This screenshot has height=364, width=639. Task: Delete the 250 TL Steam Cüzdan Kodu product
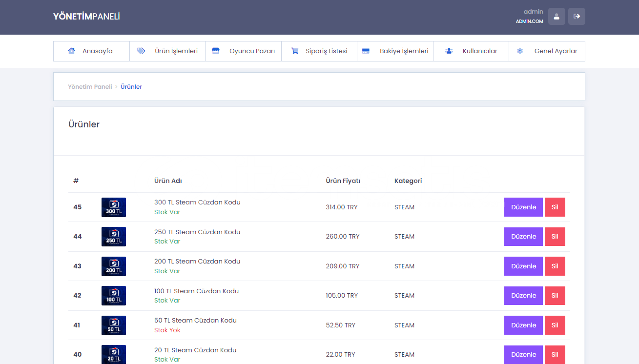(x=555, y=237)
